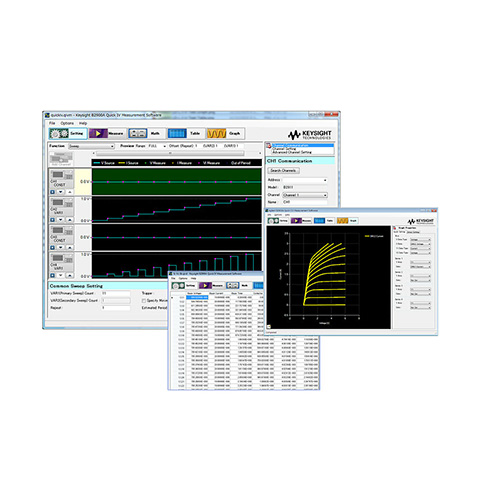Viewport: 500px width, 500px height.
Task: Click the Search Channels button
Action: pyautogui.click(x=283, y=170)
